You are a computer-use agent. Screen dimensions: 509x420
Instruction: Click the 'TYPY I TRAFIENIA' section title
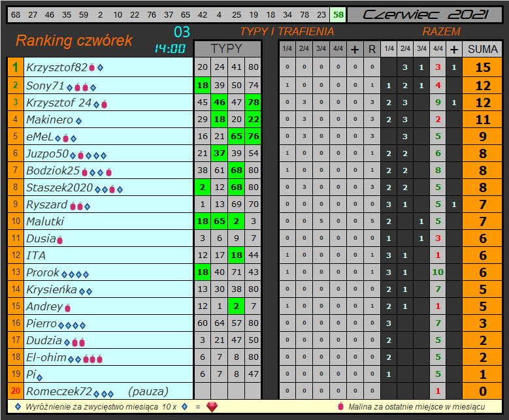point(287,31)
